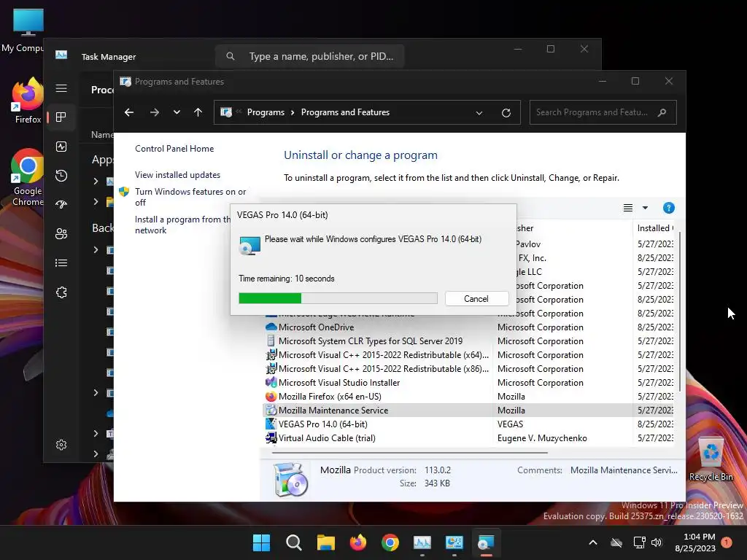Go forward in Programs and Features

(x=155, y=112)
